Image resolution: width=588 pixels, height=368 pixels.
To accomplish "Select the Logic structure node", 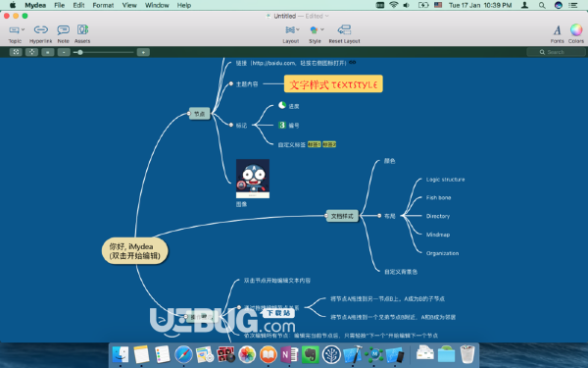I will [x=445, y=180].
